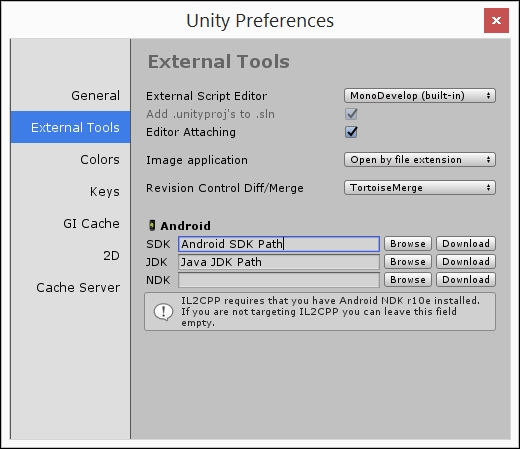The height and width of the screenshot is (449, 520).
Task: Toggle the Editor Attaching checkbox
Action: tap(351, 132)
